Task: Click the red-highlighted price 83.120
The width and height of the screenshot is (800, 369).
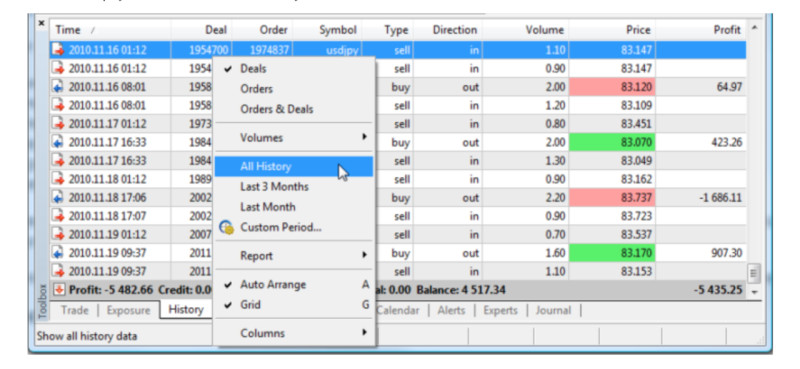Action: point(612,87)
